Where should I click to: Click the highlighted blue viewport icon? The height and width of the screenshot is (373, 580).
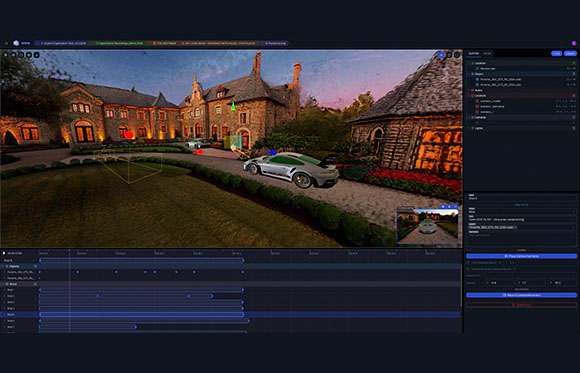[441, 55]
